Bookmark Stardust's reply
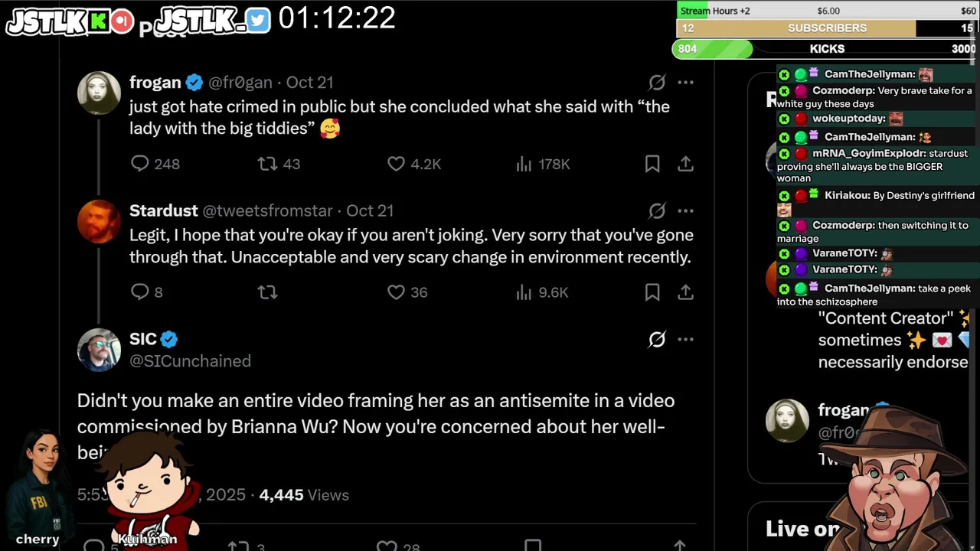The image size is (980, 551). tap(652, 292)
